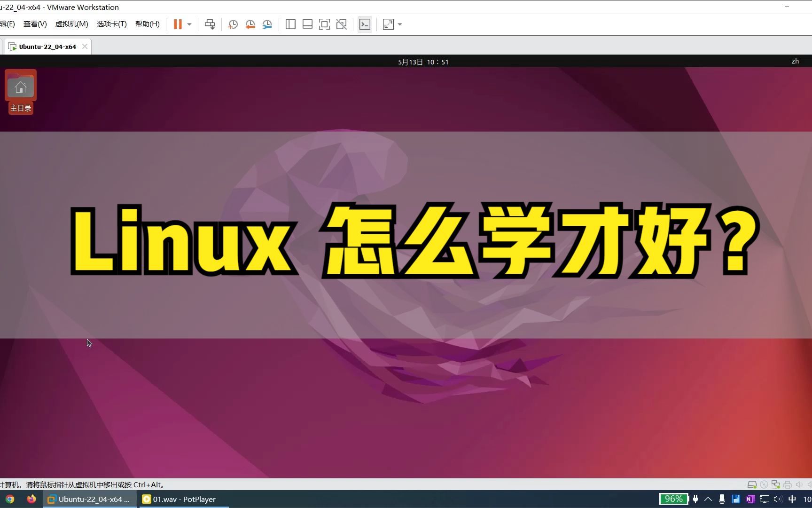Click the hard disk device status icon
Viewport: 812px width, 508px height.
752,484
